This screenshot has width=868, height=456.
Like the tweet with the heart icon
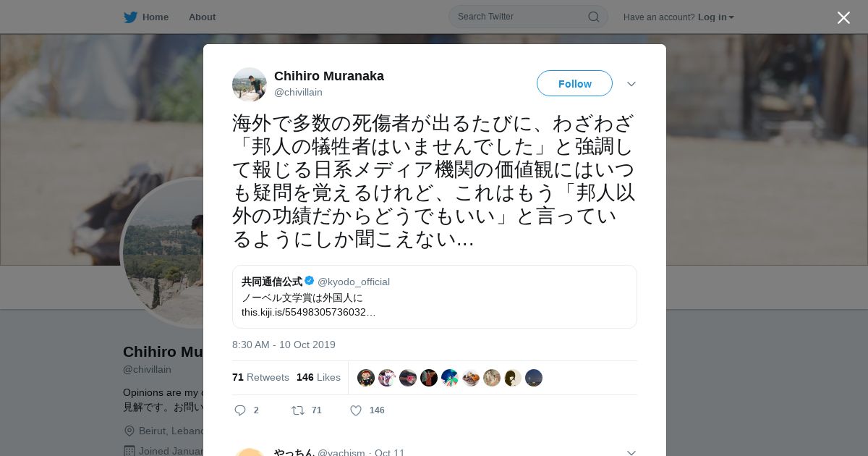click(356, 410)
